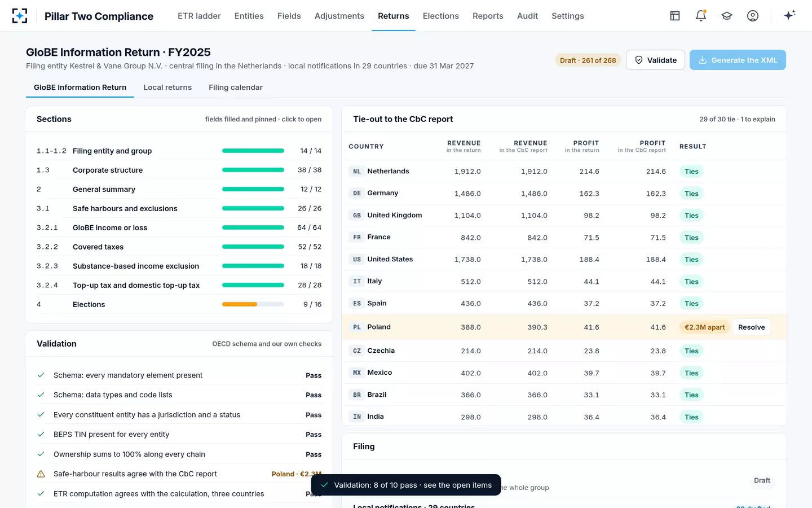Click the ETR computation agrees check row
The width and height of the screenshot is (812, 508).
179,494
